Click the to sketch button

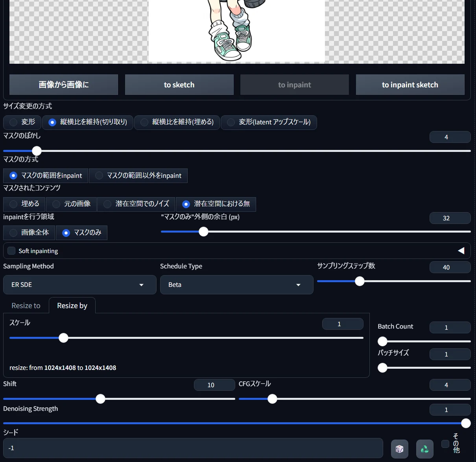coord(179,85)
